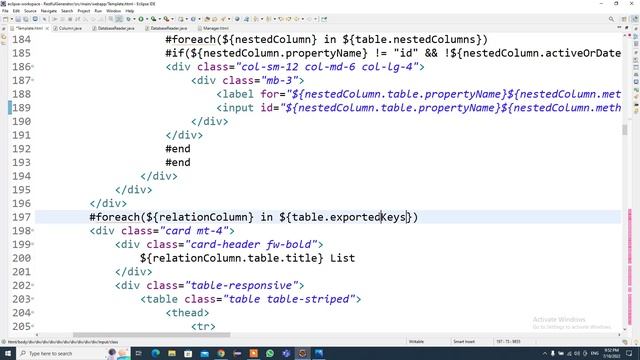The image size is (640, 360).
Task: Click the taskbar 'Type here to search' box
Action: 61,353
